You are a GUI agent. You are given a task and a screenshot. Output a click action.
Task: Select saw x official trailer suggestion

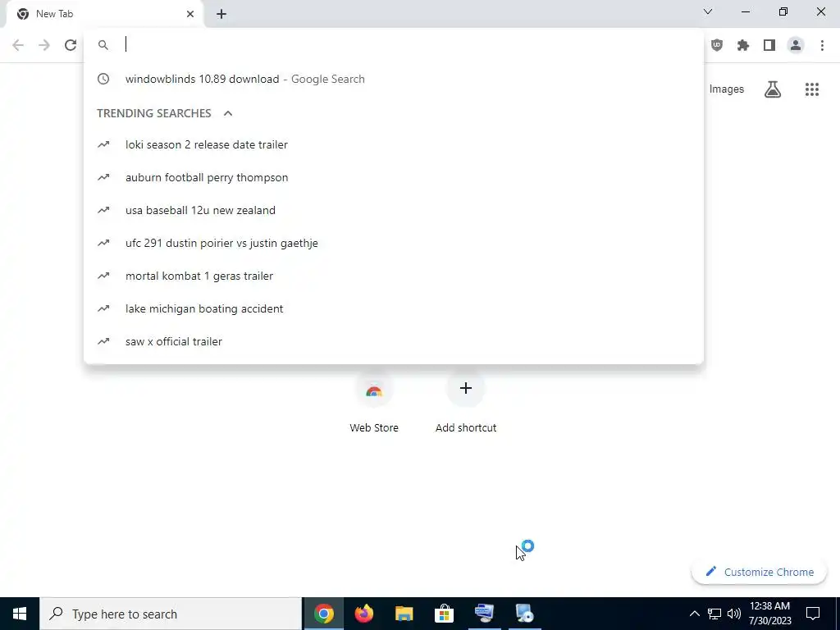[394, 341]
